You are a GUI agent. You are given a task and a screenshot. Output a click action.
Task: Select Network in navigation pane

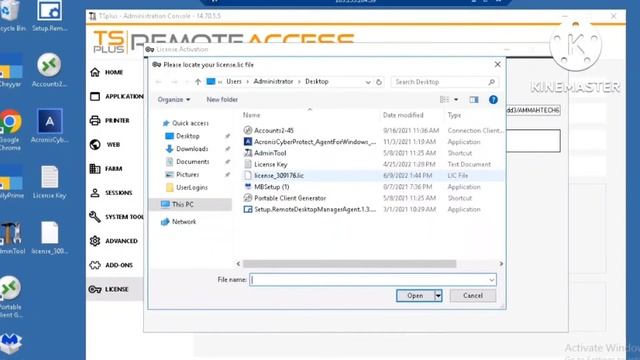[x=184, y=222]
